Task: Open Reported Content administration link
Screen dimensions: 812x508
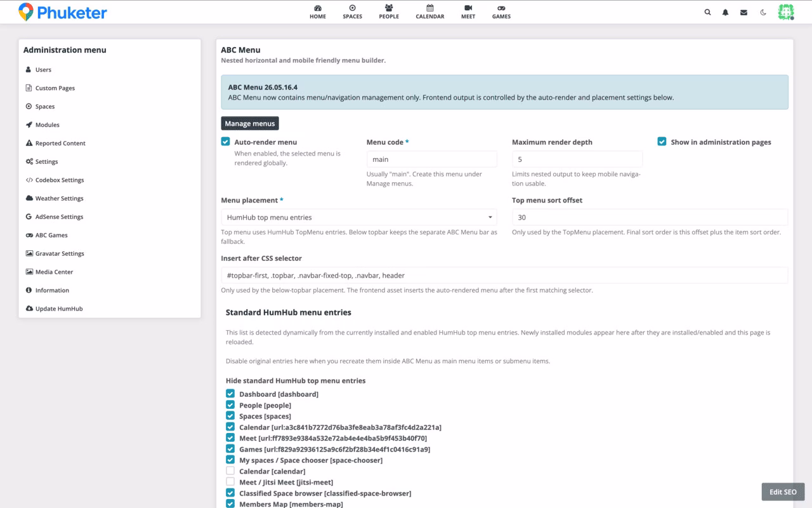Action: pos(60,144)
